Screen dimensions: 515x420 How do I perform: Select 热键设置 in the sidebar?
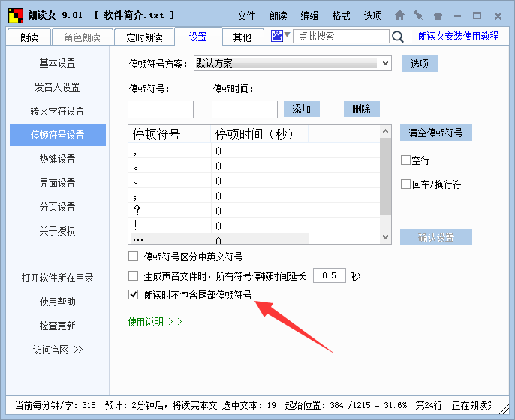(58, 159)
